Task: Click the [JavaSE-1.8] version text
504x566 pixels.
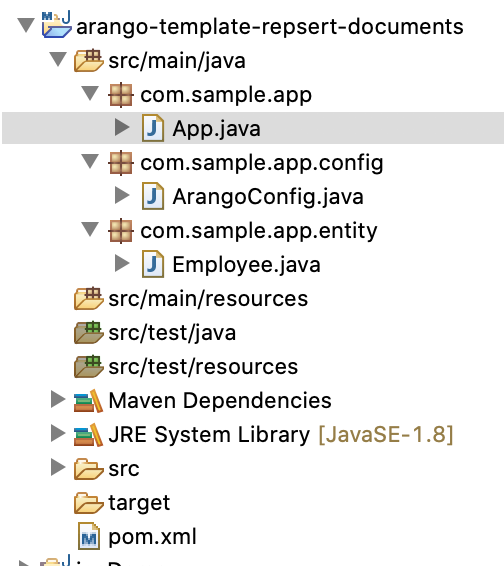Action: click(386, 435)
